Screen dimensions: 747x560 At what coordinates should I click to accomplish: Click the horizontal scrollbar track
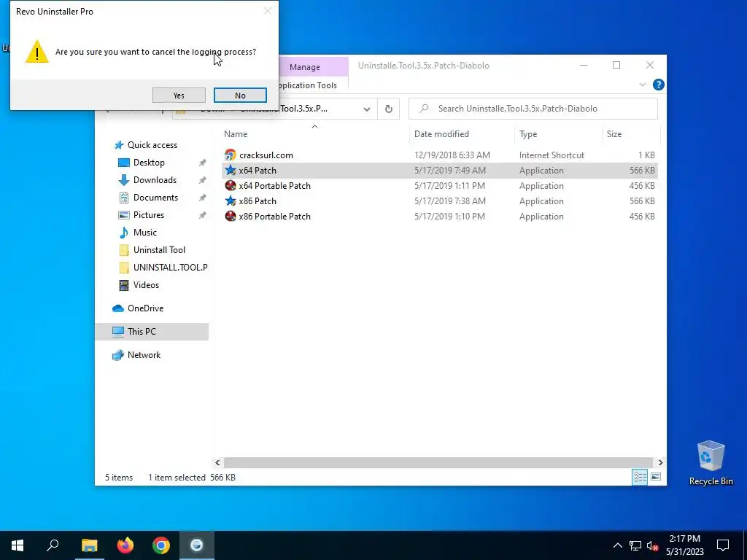point(438,462)
